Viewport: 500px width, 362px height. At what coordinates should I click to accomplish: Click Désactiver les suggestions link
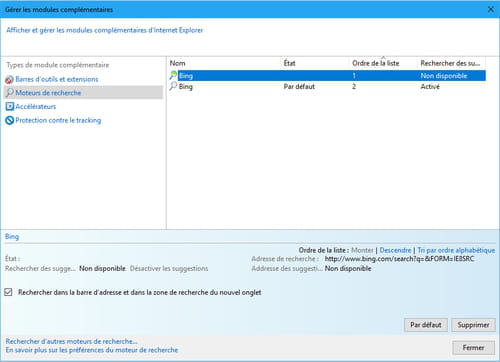169,268
